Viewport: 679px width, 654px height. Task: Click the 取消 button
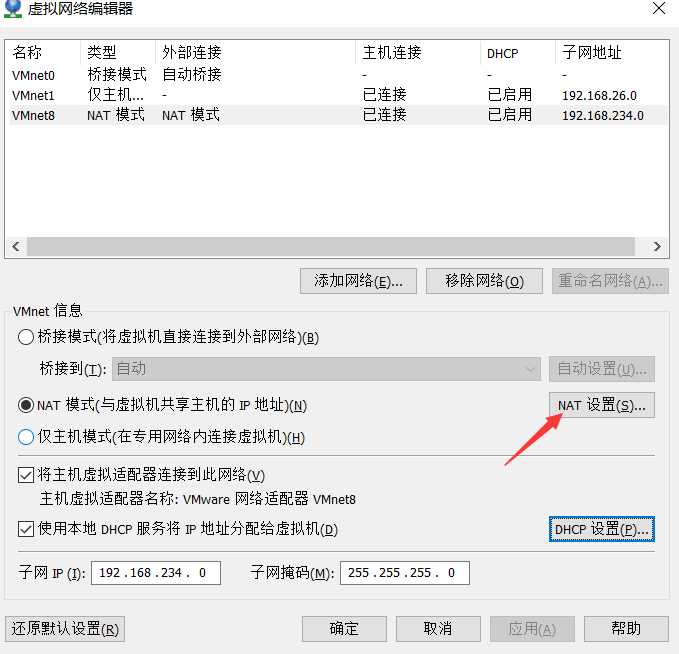click(438, 629)
